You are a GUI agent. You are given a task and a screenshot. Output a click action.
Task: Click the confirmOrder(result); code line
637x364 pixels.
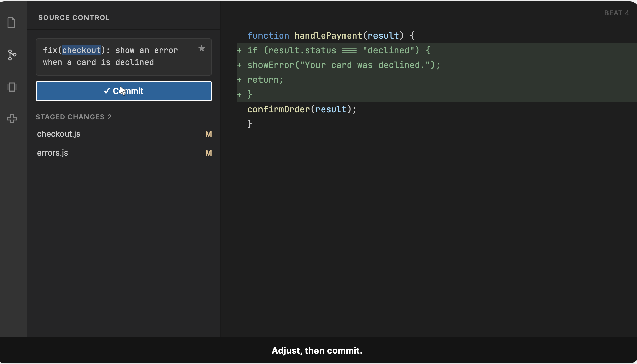click(x=302, y=109)
